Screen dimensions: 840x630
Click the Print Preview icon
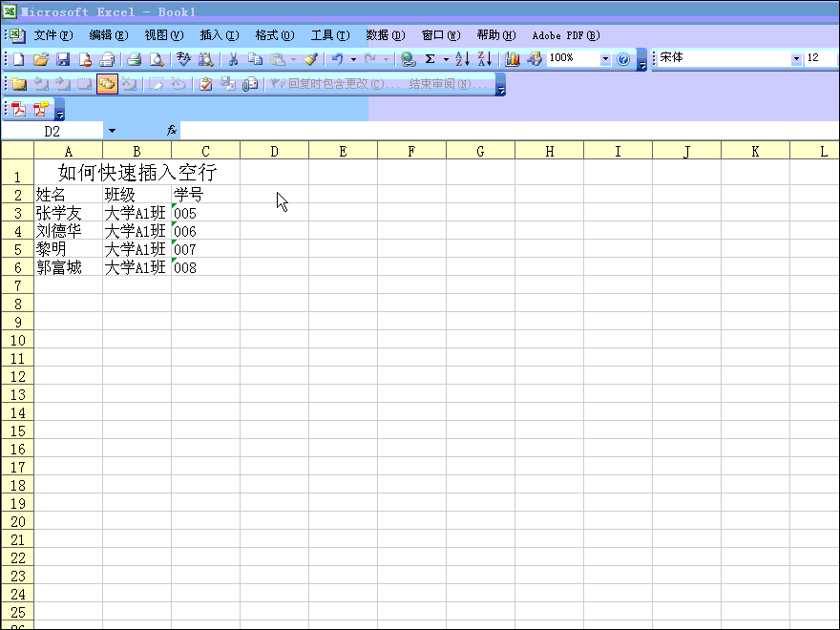point(157,59)
